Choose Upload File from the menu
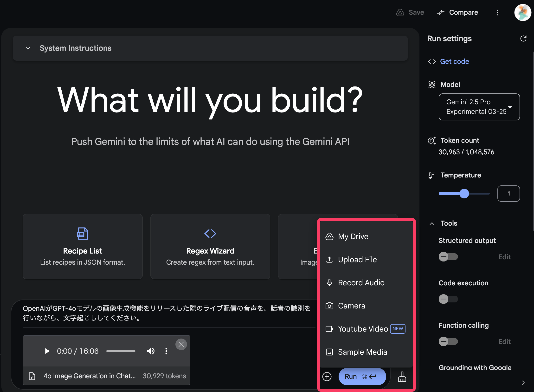 [x=357, y=260]
